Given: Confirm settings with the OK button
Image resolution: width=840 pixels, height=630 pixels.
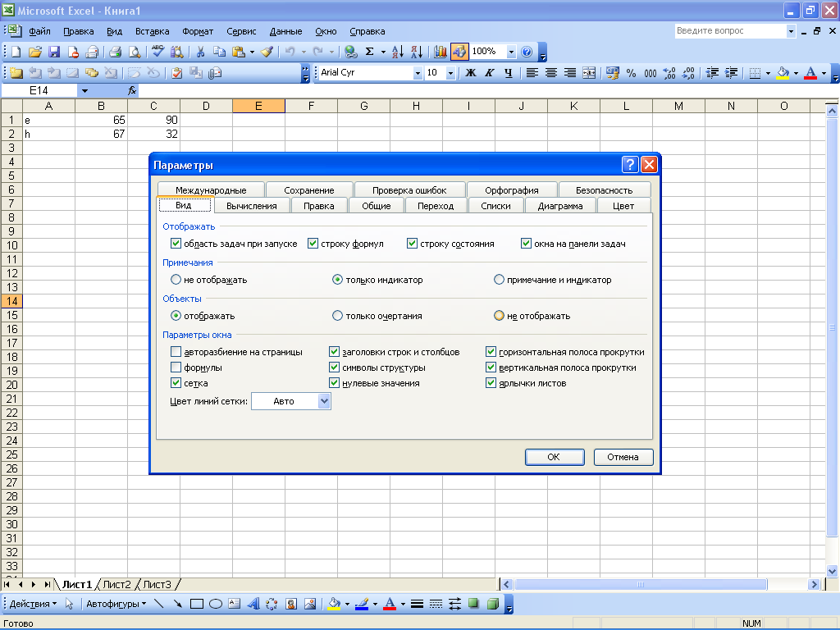Looking at the screenshot, I should [554, 457].
